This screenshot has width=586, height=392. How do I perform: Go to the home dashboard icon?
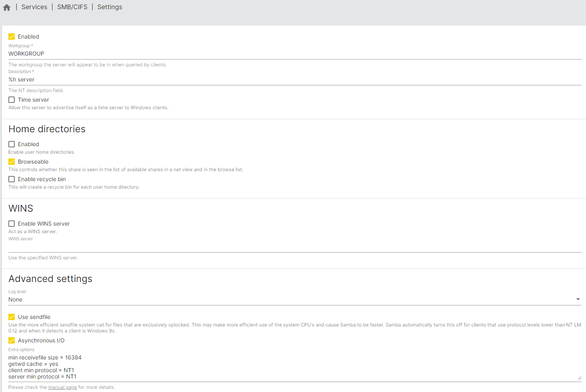(x=7, y=7)
